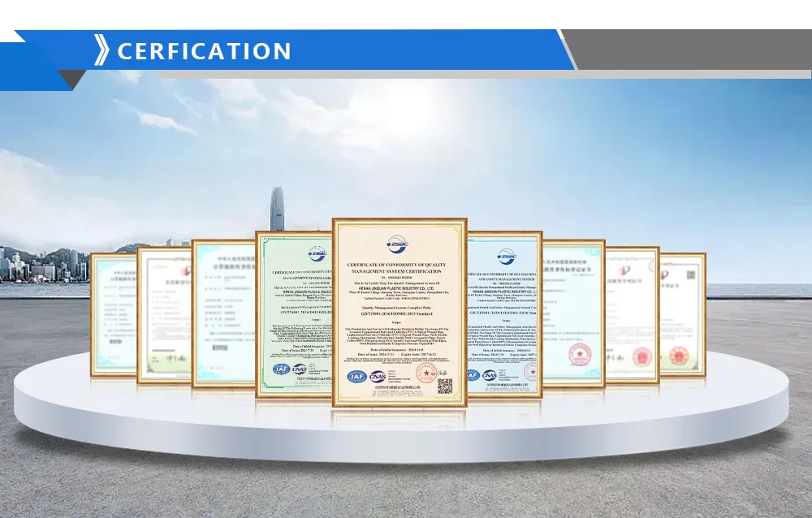Image resolution: width=812 pixels, height=518 pixels.
Task: Click the IAF logo on green-bordered certificate
Action: [281, 369]
